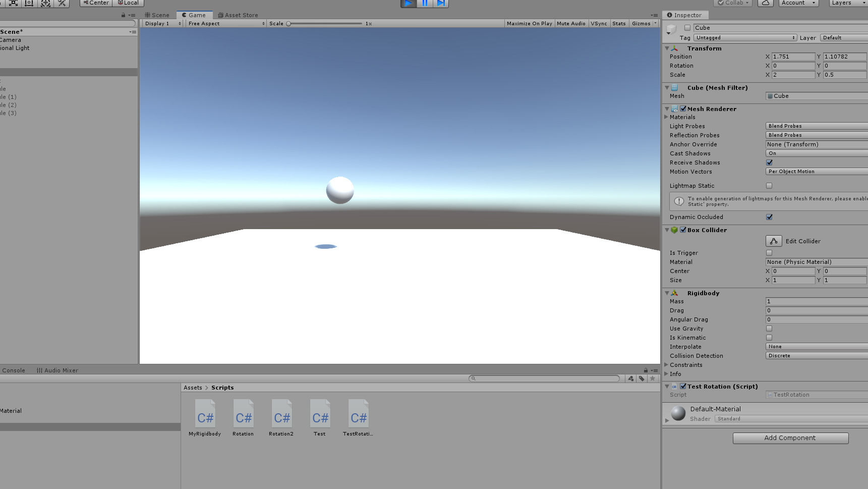Click the Mute Audio button

click(570, 23)
